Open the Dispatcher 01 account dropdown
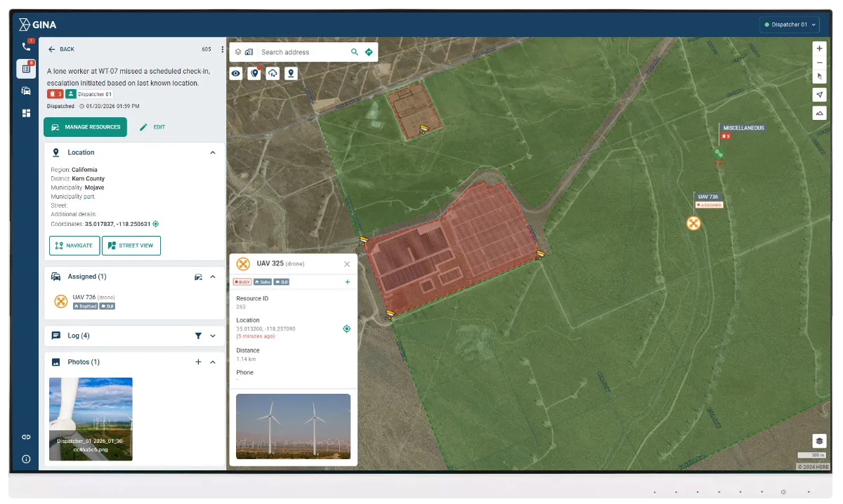The height and width of the screenshot is (504, 843). (x=789, y=24)
